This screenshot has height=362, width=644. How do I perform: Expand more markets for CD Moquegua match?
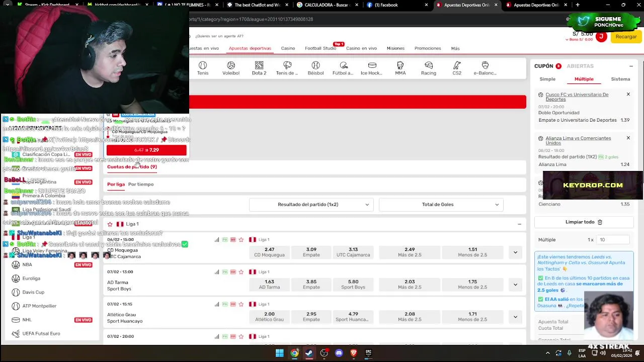[x=515, y=252]
